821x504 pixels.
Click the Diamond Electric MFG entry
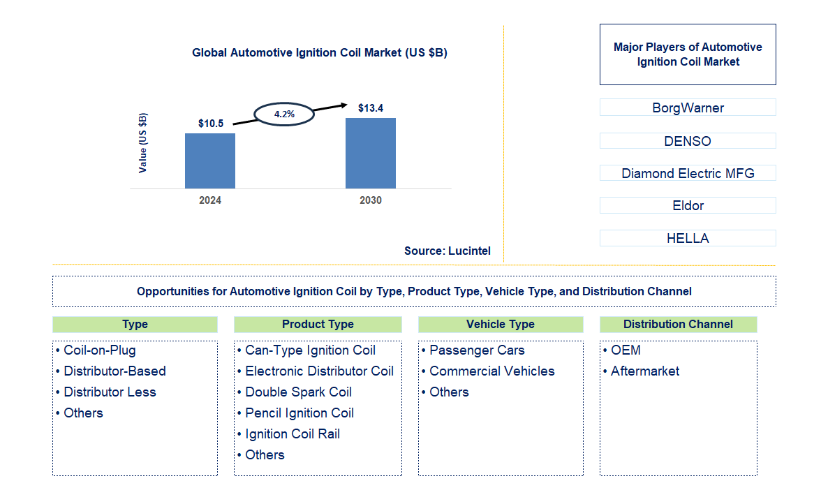click(687, 173)
